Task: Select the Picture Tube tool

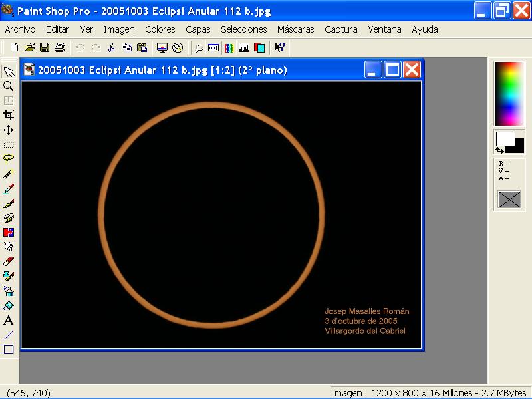Action: (x=9, y=276)
